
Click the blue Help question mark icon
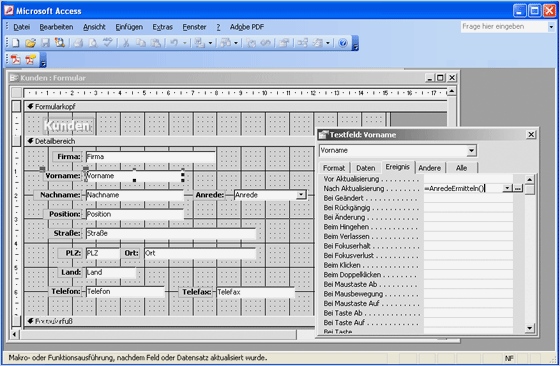point(343,43)
